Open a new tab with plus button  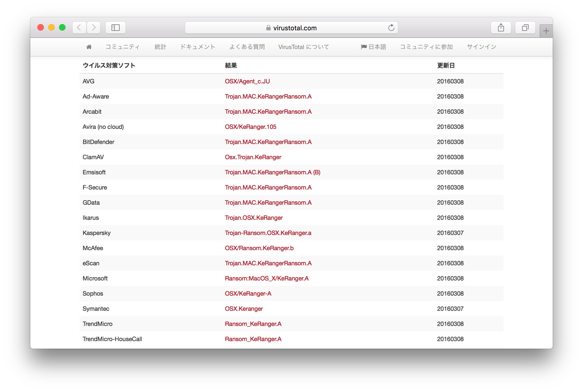coord(546,31)
